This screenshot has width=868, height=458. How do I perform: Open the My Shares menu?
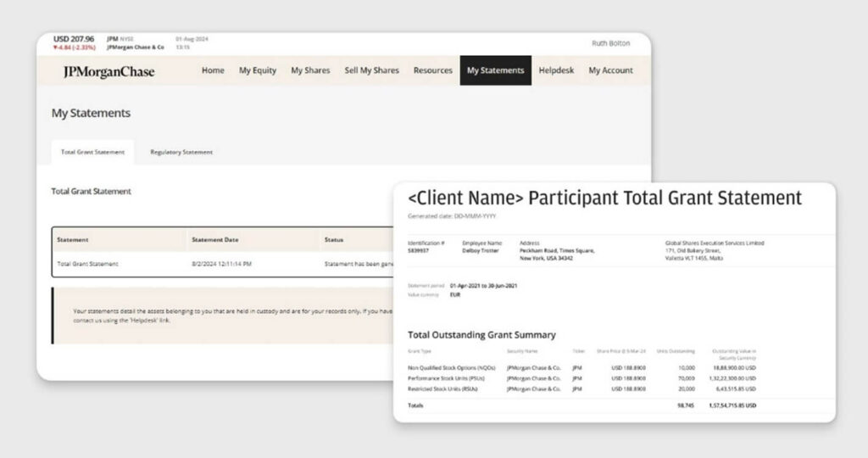coord(310,70)
